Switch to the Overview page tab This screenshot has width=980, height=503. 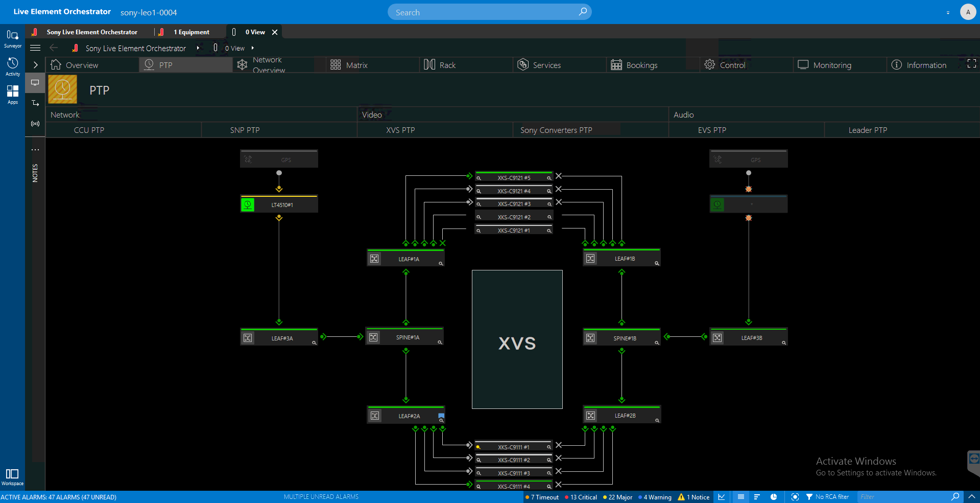coord(92,65)
